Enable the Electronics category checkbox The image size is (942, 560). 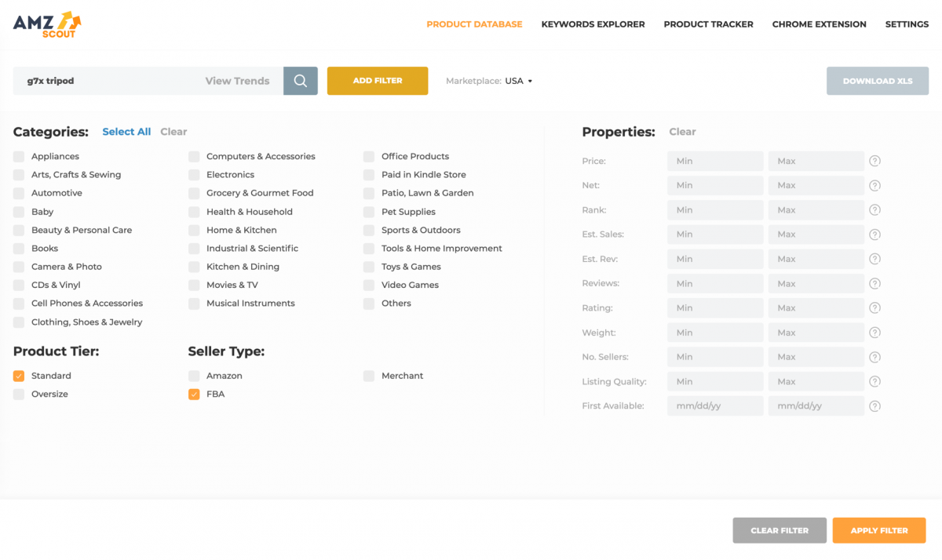click(193, 174)
